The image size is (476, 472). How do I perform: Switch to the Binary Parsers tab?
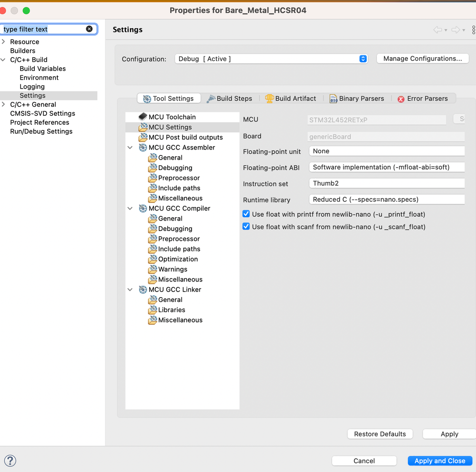357,98
